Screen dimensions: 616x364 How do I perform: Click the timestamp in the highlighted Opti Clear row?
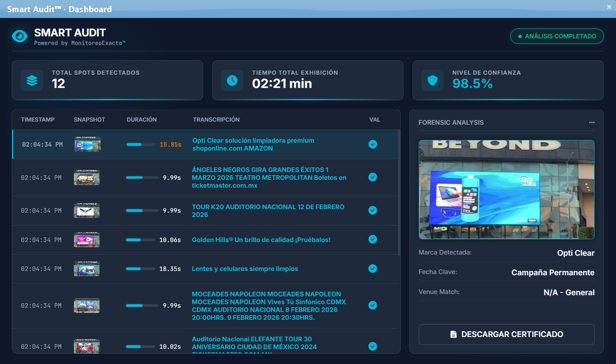point(42,145)
